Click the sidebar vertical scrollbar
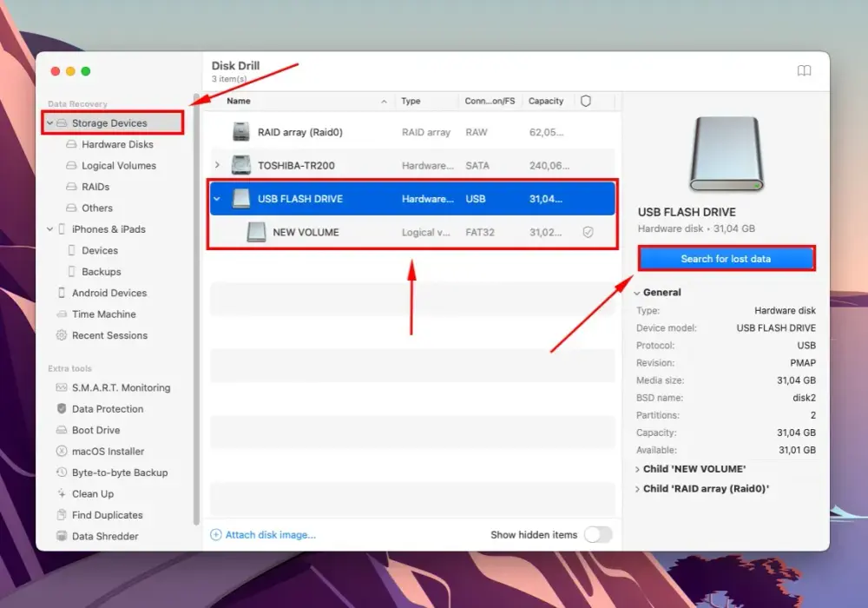 click(196, 310)
